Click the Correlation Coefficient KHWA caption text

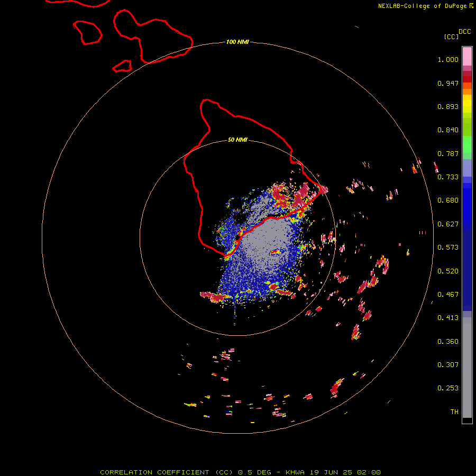coord(240,472)
